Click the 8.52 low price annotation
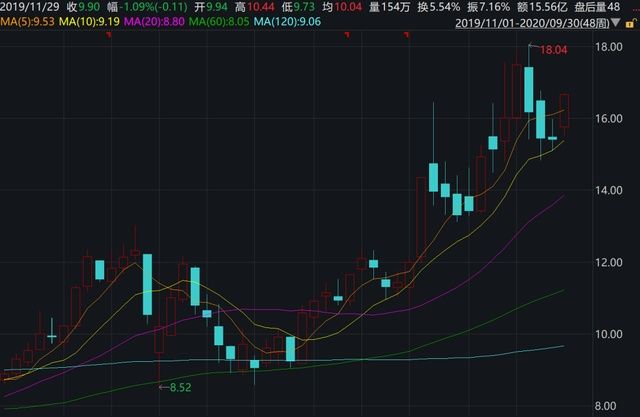 click(x=180, y=387)
